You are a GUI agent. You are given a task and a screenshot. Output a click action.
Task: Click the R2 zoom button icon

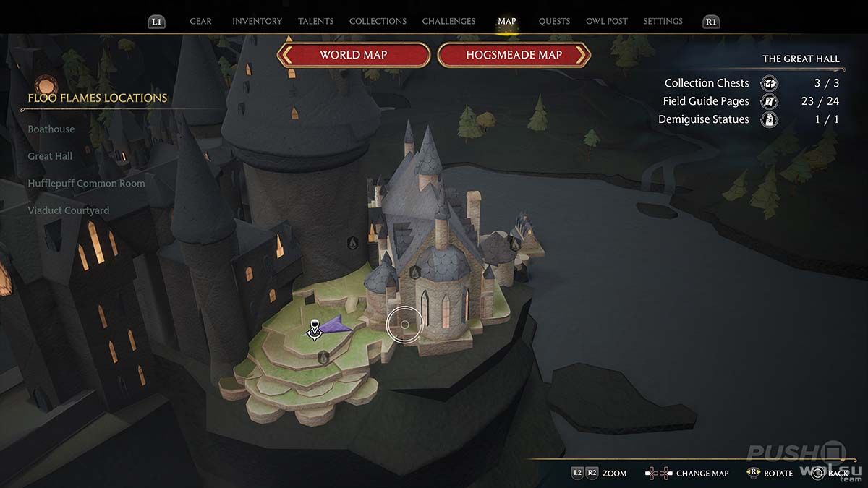pyautogui.click(x=592, y=473)
